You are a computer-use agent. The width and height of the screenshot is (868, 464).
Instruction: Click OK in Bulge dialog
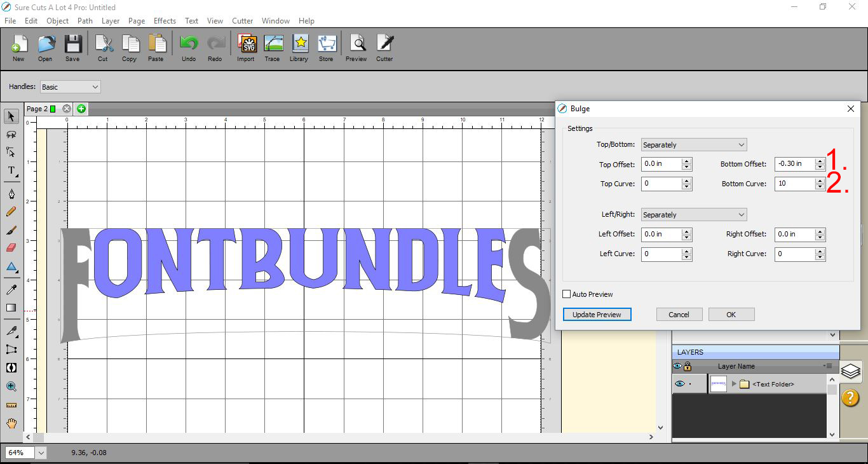click(x=731, y=314)
